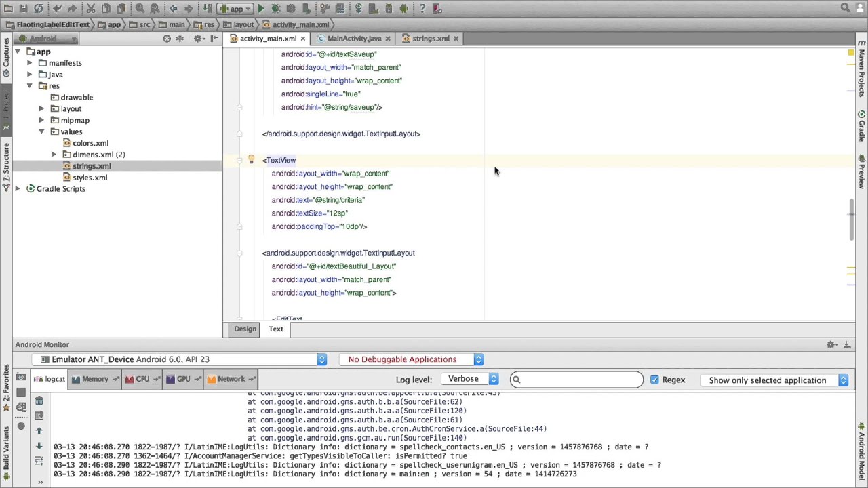
Task: Close the activity_main.xml tab
Action: click(x=303, y=39)
